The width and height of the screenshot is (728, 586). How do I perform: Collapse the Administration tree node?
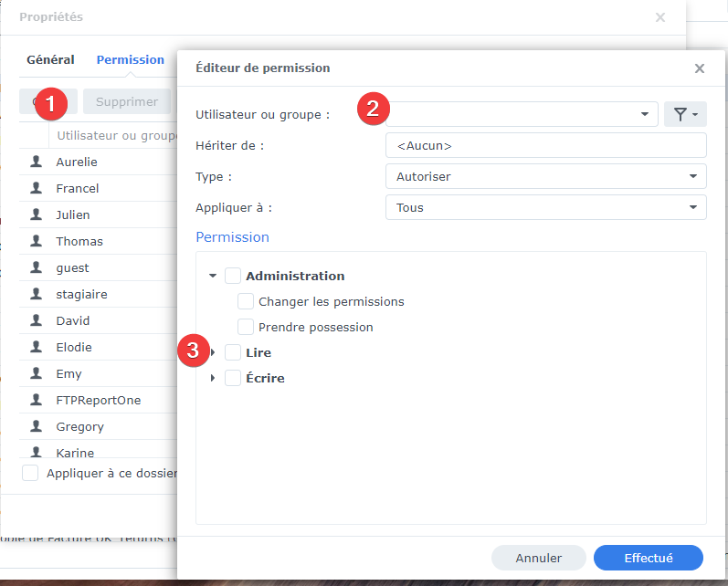213,276
